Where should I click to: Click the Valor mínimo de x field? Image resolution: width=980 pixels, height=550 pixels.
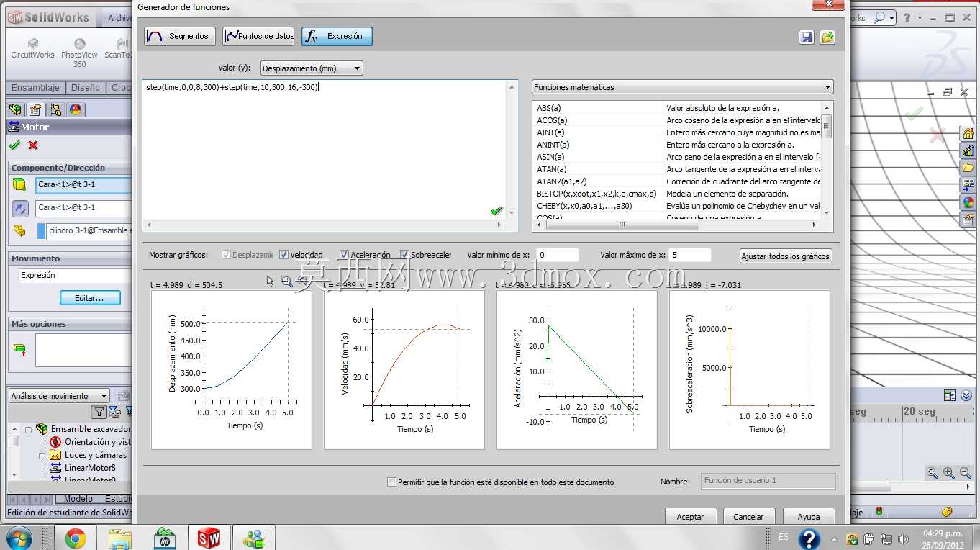pos(557,255)
